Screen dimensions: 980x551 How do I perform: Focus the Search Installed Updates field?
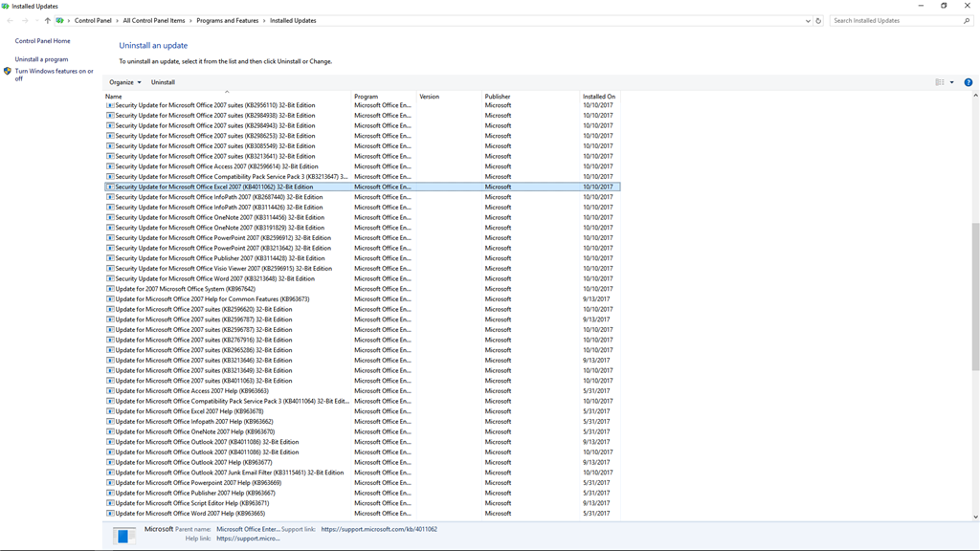pyautogui.click(x=897, y=21)
